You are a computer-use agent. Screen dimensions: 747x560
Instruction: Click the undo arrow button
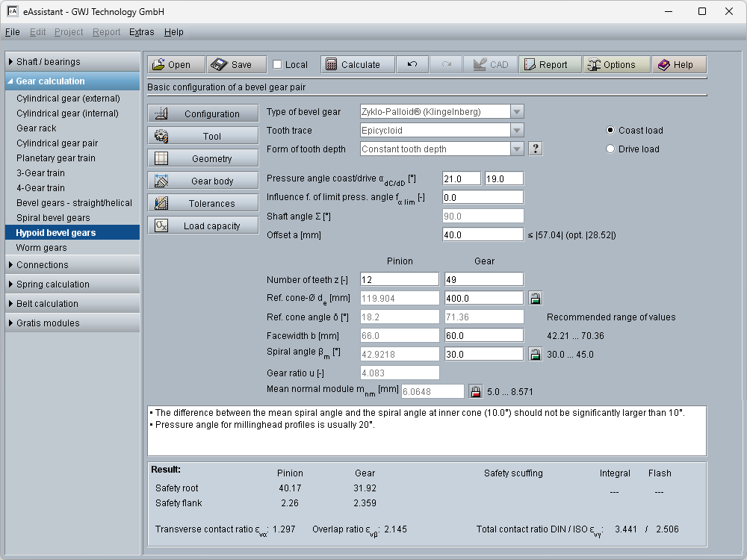412,65
